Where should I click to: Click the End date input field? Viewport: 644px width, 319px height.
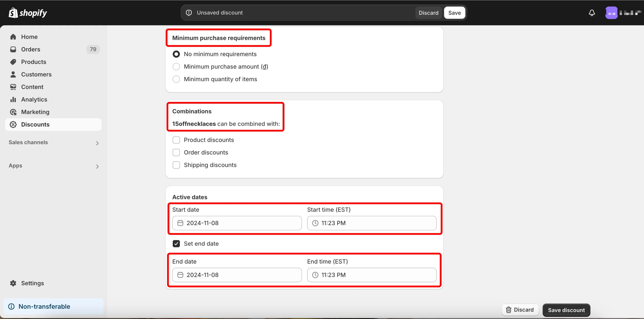pos(237,275)
